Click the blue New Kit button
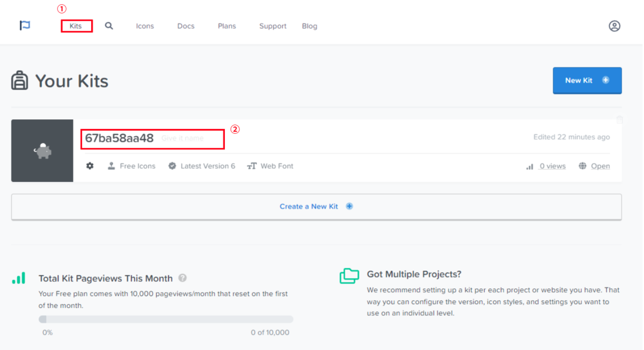Image resolution: width=644 pixels, height=350 pixels. click(x=587, y=81)
